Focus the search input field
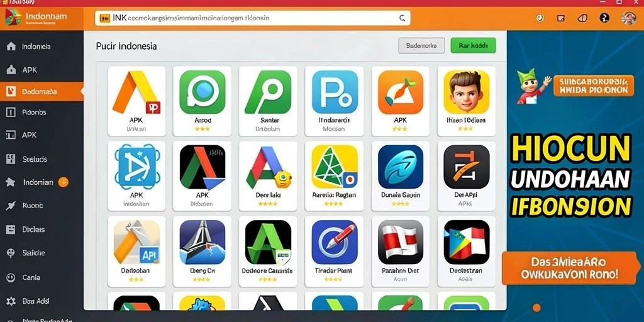Screen dimensions: 644x322 pyautogui.click(x=253, y=18)
